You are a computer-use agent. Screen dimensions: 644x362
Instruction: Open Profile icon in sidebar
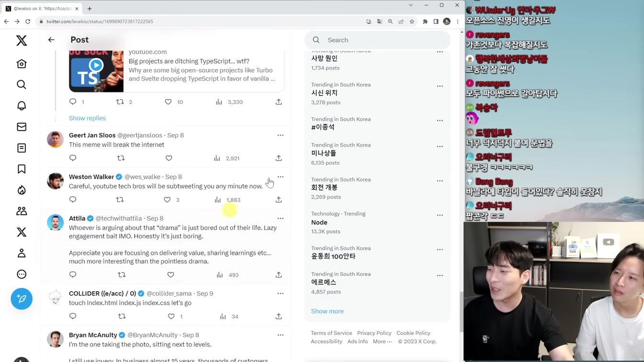pyautogui.click(x=22, y=253)
